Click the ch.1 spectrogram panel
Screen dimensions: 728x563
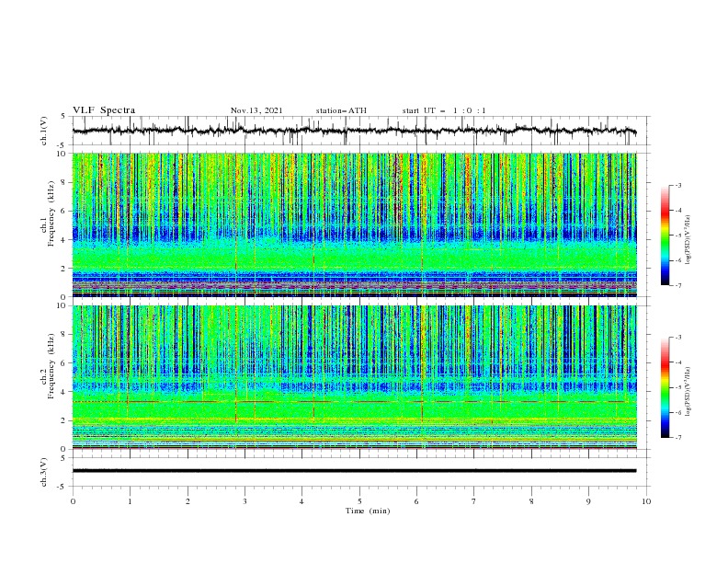tap(354, 224)
